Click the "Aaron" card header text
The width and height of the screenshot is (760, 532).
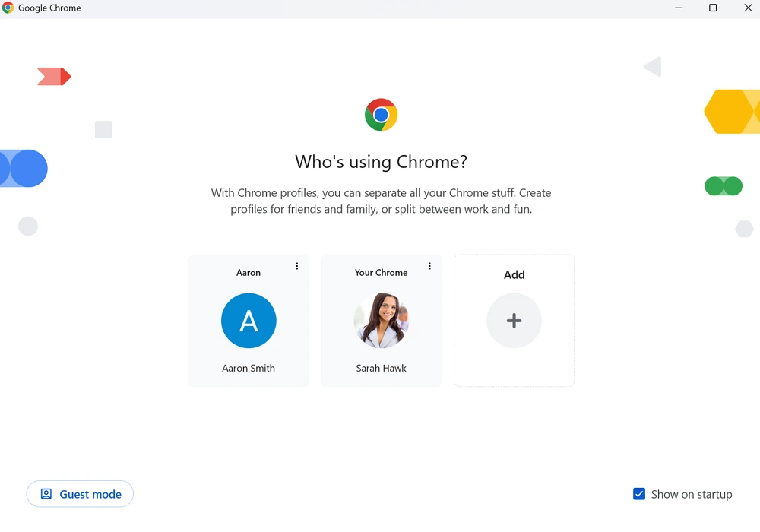[x=249, y=272]
